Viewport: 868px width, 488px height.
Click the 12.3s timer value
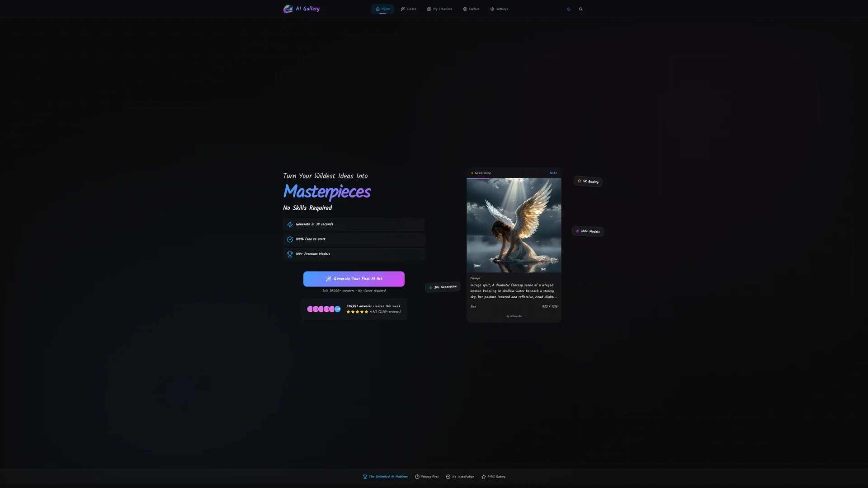coord(553,173)
